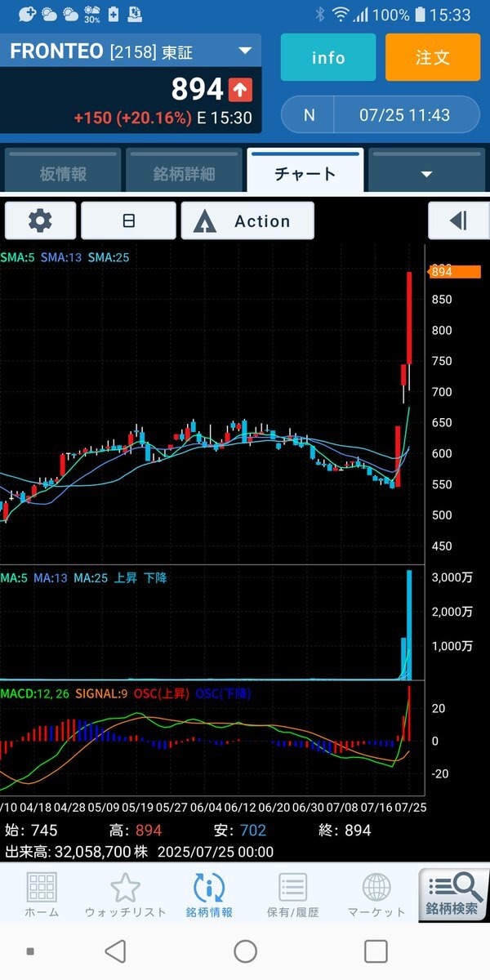Tap the Bluetooth status bar icon
This screenshot has width=490, height=980.
(320, 15)
